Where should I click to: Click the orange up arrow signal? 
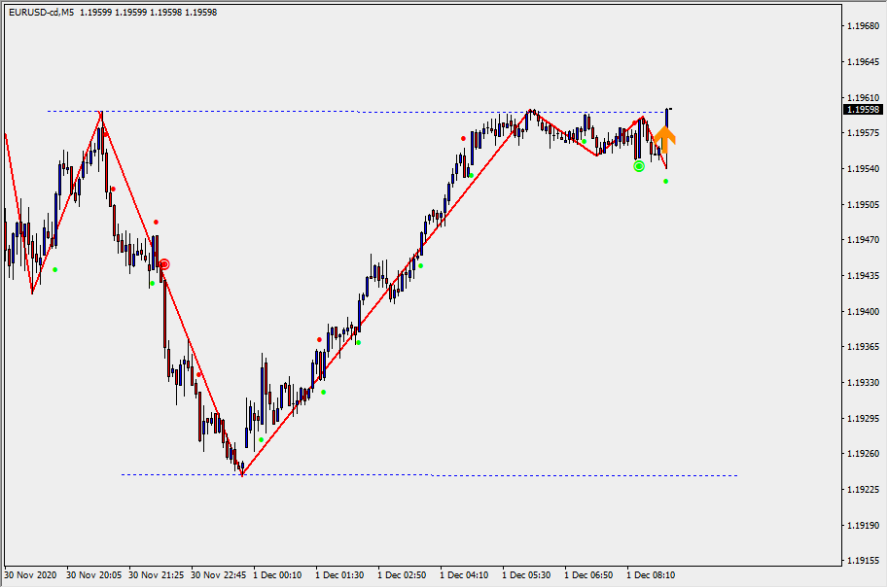click(664, 137)
